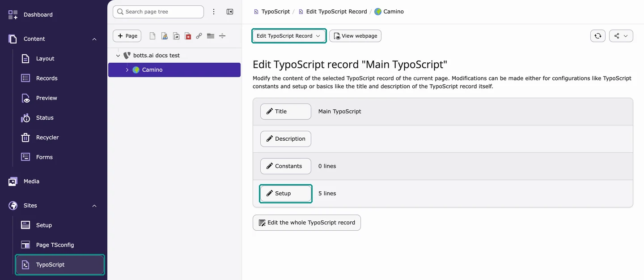644x280 pixels.
Task: Toggle the page tree panel visibility
Action: tap(230, 12)
